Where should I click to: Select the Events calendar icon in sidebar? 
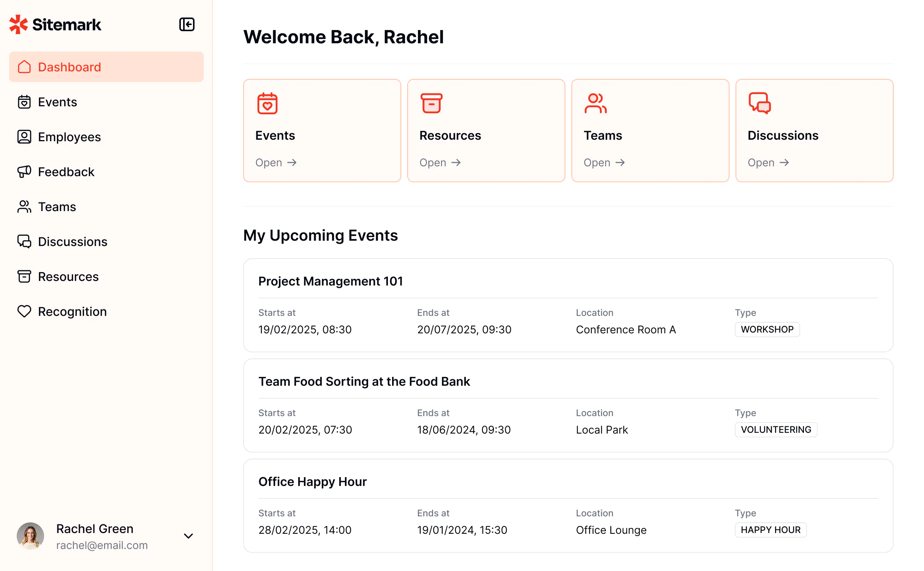(24, 102)
